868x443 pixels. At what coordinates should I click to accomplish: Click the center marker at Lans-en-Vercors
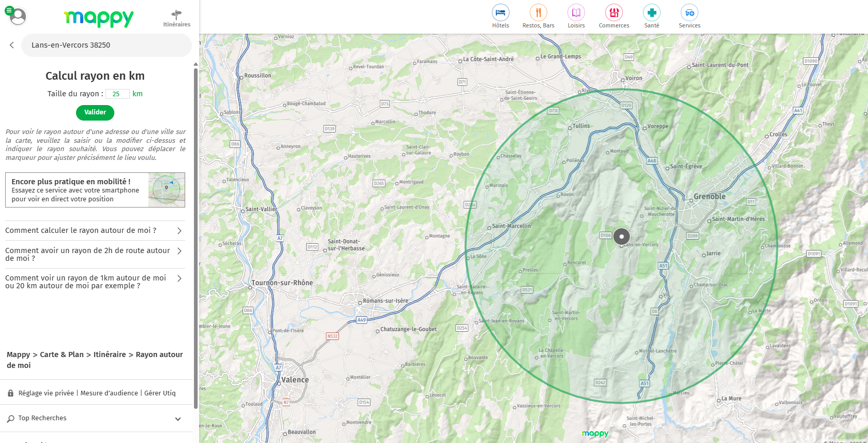(622, 237)
